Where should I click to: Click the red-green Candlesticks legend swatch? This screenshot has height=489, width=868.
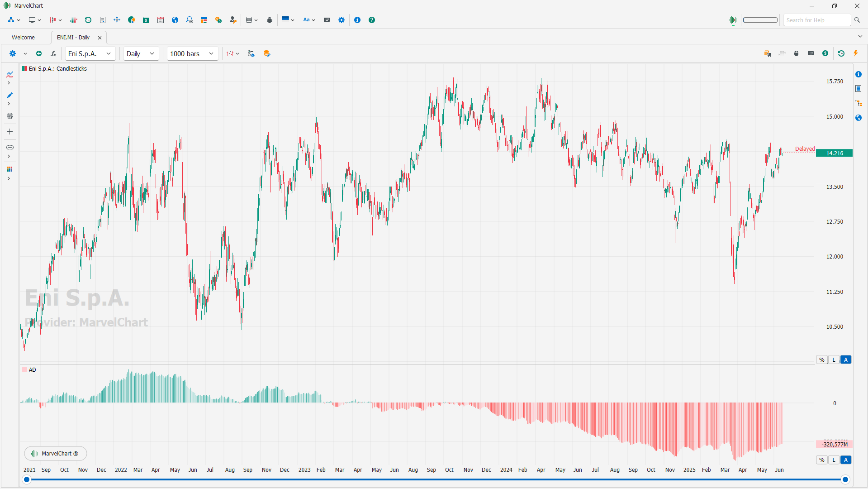(x=24, y=69)
